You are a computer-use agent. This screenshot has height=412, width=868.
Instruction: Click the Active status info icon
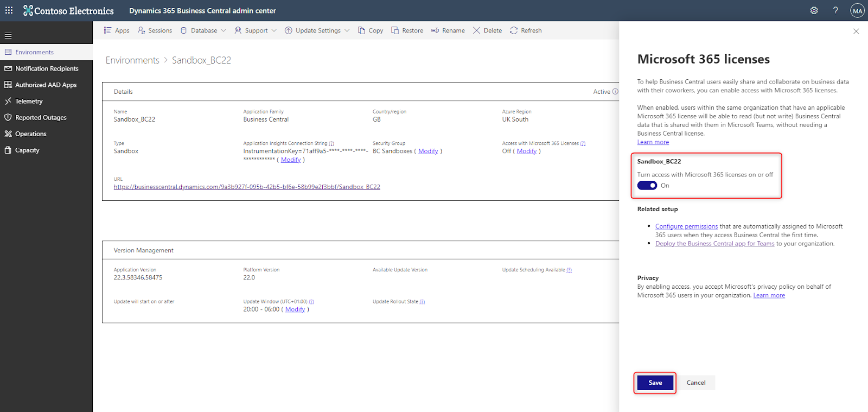(615, 92)
